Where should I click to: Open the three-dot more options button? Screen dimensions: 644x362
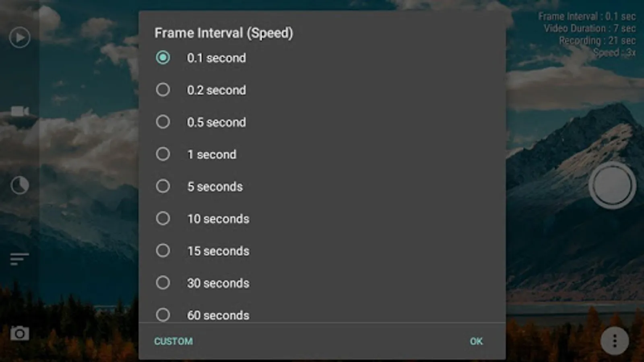pyautogui.click(x=614, y=341)
